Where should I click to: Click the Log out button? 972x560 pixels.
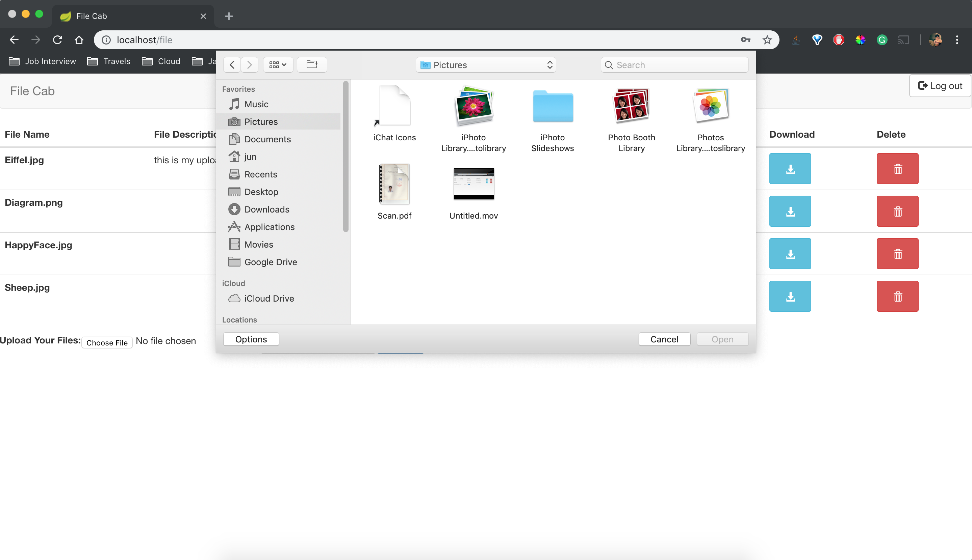940,86
